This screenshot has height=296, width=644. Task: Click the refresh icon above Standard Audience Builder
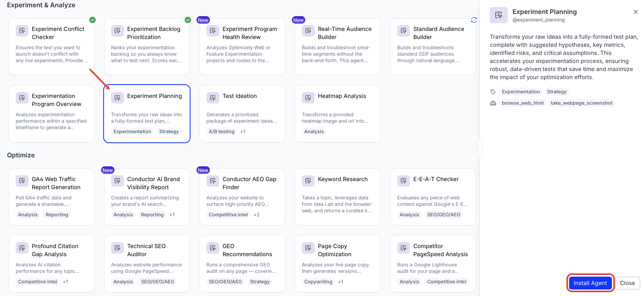point(474,20)
